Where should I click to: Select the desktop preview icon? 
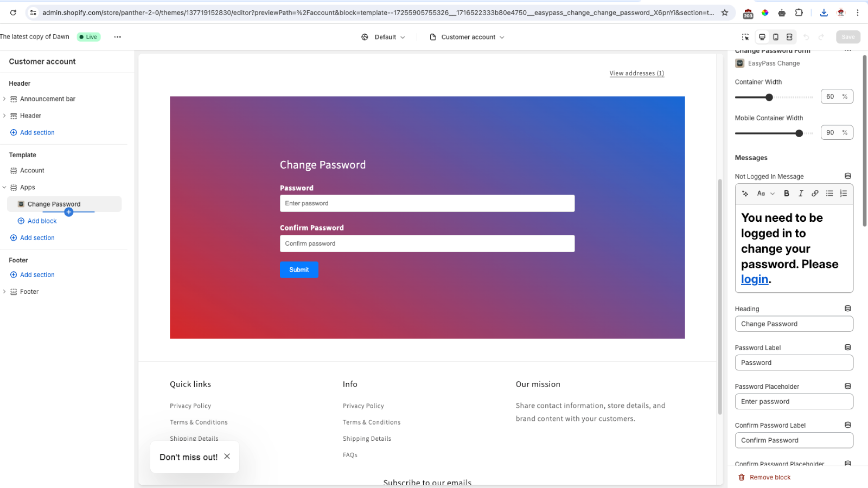pos(762,37)
